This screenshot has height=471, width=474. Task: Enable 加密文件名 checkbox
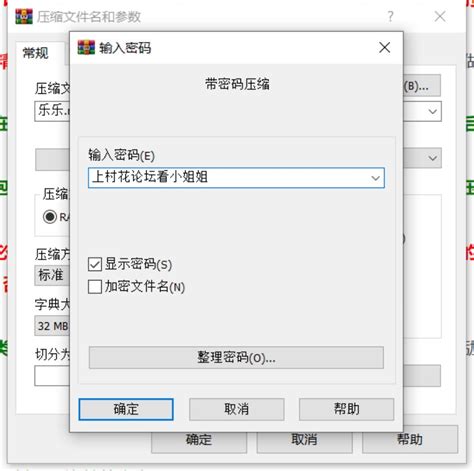(x=95, y=287)
